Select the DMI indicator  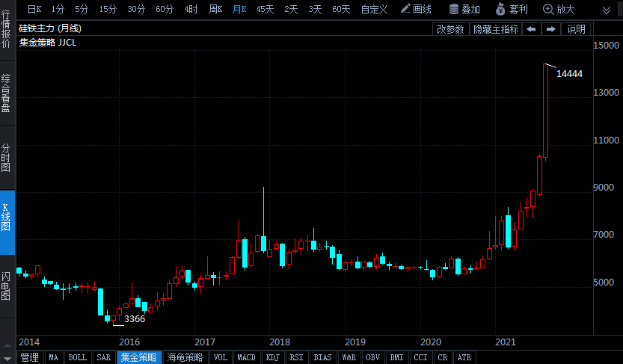397,357
